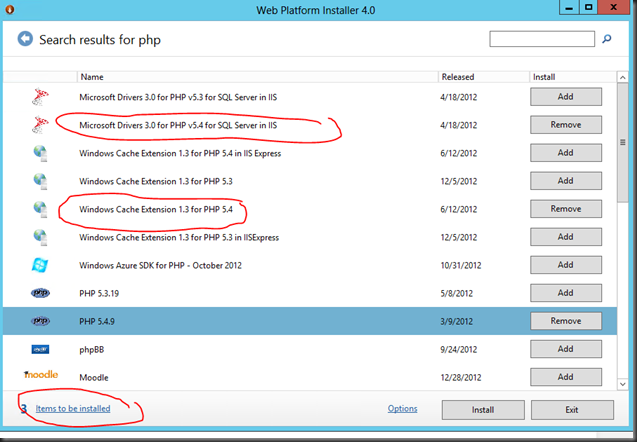Click the search magnifier icon
The width and height of the screenshot is (637, 442).
[607, 39]
